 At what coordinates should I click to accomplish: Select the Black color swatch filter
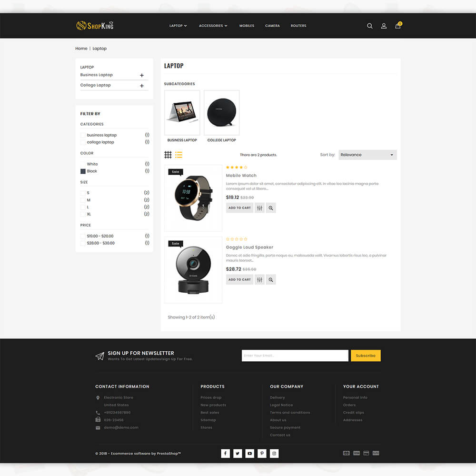(x=83, y=171)
